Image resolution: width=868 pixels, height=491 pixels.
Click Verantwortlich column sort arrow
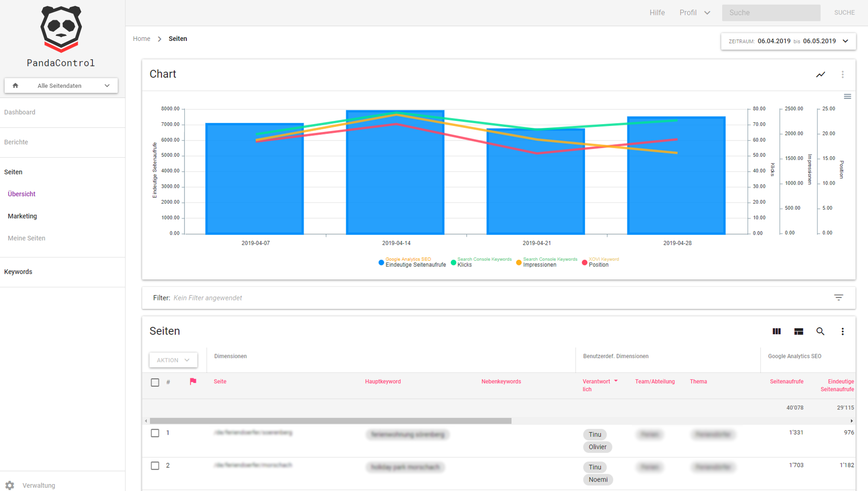(616, 381)
